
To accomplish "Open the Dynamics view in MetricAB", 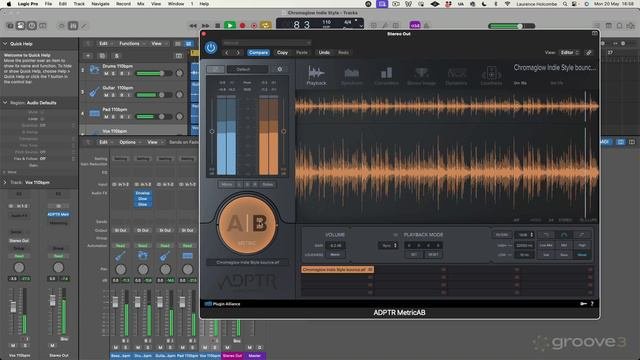I will click(456, 76).
